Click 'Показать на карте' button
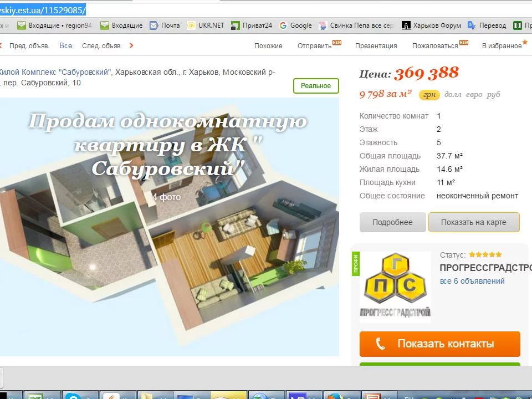The height and width of the screenshot is (399, 532). click(474, 222)
